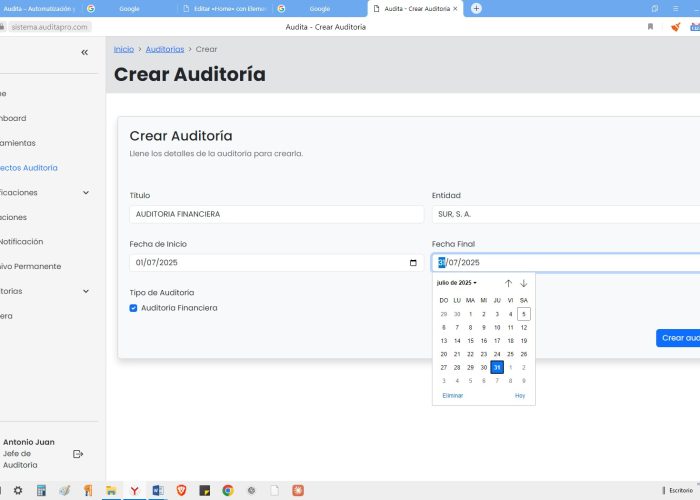Select day 19 in the calendar

point(524,341)
